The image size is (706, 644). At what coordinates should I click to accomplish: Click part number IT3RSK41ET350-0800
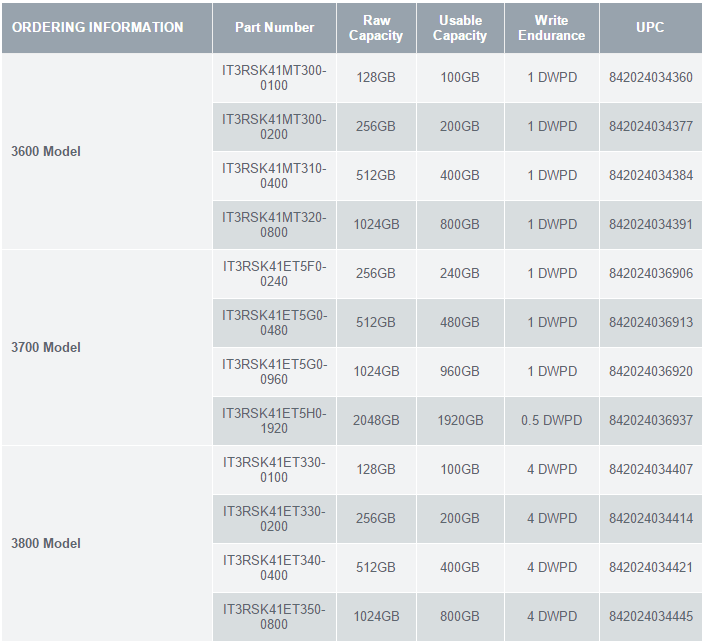274,617
